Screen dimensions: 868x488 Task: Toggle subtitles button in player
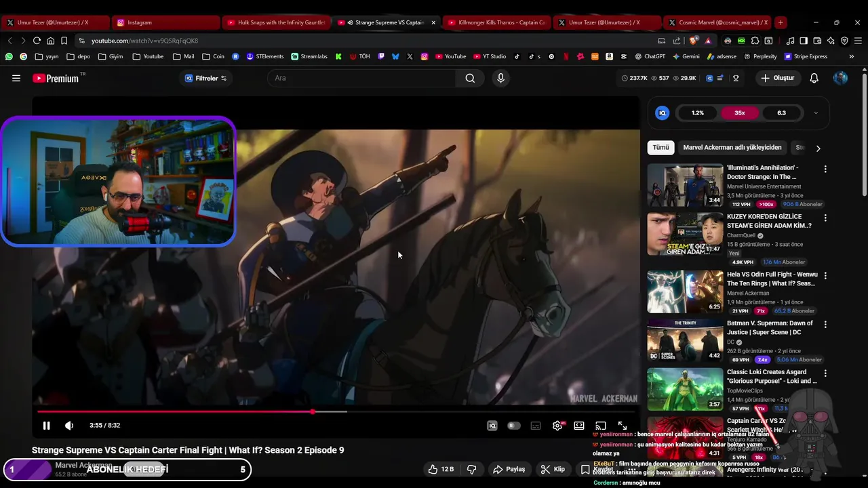(536, 426)
